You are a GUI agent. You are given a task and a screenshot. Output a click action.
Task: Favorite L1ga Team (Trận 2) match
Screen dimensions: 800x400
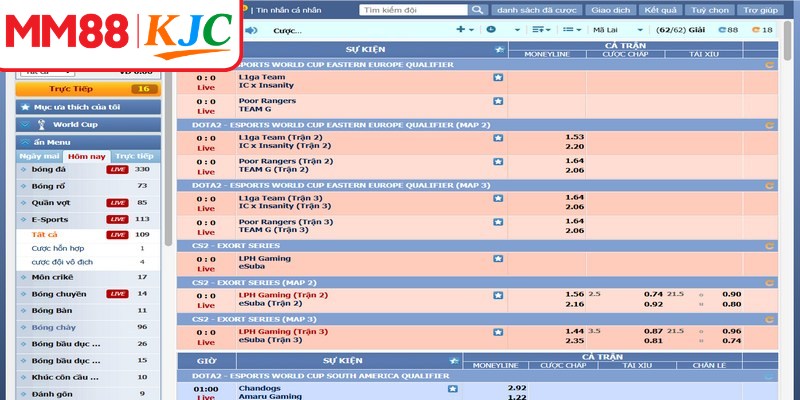[x=498, y=138]
